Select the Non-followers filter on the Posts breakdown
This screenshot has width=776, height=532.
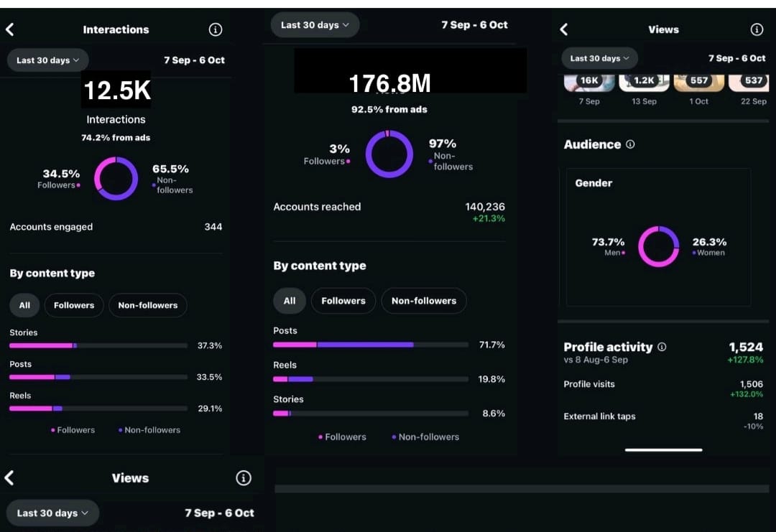(148, 305)
